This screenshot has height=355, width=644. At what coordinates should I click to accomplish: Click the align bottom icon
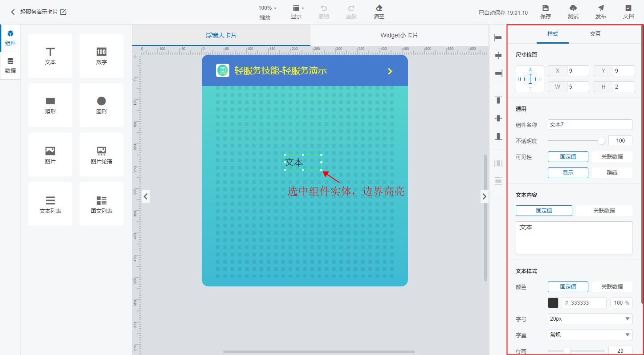[498, 136]
